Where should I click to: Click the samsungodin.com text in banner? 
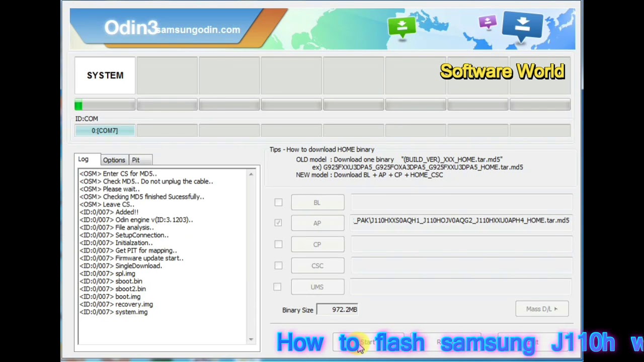pos(198,30)
